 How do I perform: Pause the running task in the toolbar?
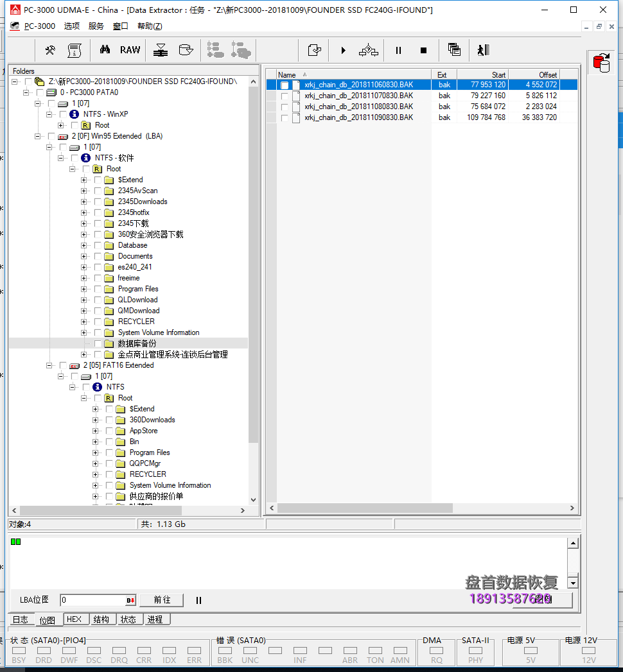pyautogui.click(x=398, y=51)
